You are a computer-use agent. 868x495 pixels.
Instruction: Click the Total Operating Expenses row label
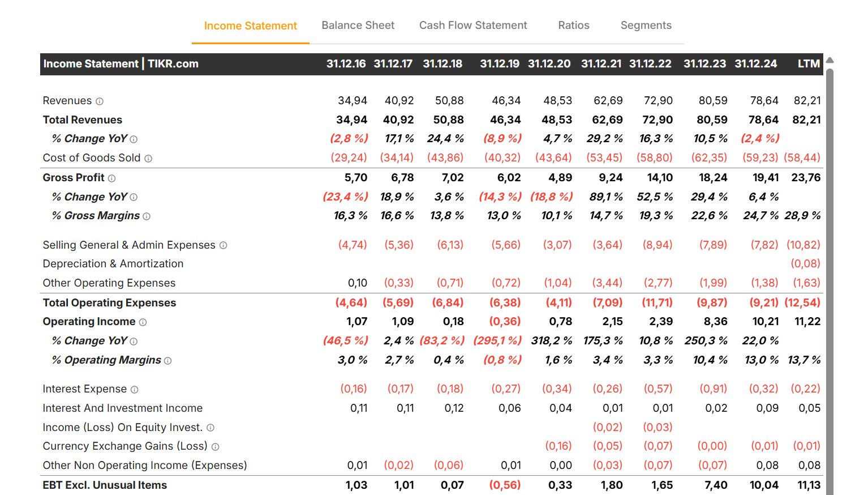109,303
